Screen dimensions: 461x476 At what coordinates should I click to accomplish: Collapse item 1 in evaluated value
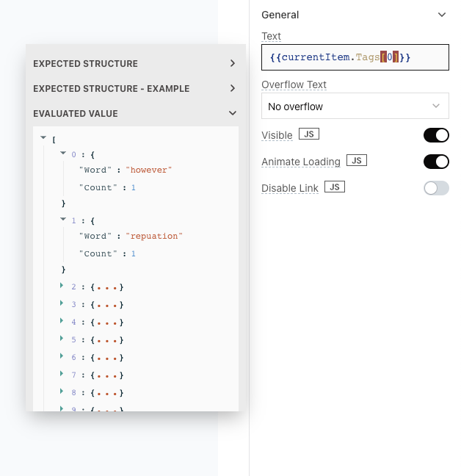click(x=63, y=219)
